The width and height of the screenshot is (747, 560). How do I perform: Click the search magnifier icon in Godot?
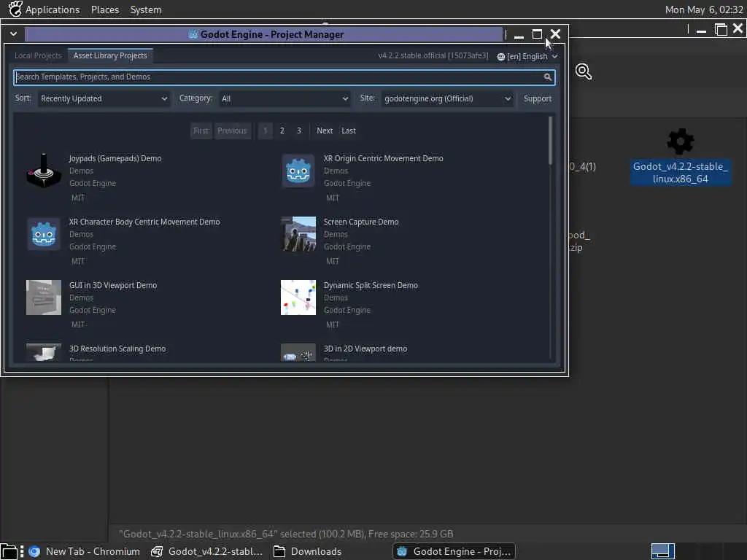point(547,77)
